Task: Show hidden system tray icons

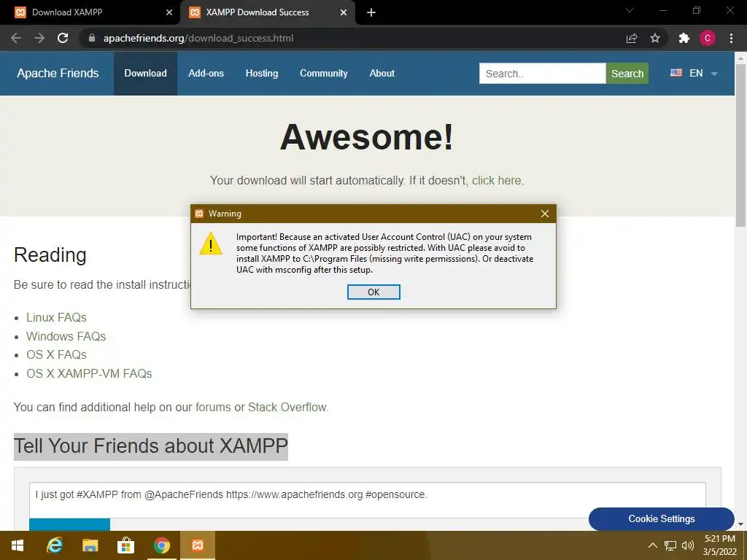Action: [653, 545]
